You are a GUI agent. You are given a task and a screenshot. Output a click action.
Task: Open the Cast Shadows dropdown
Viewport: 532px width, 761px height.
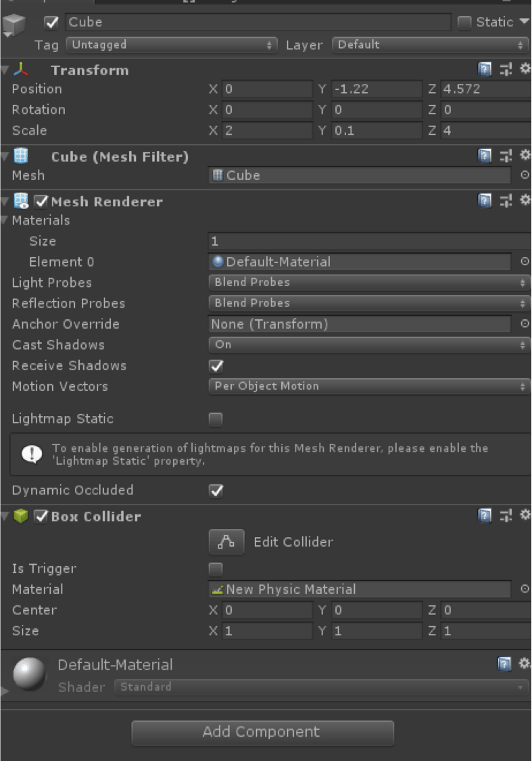[x=369, y=344]
